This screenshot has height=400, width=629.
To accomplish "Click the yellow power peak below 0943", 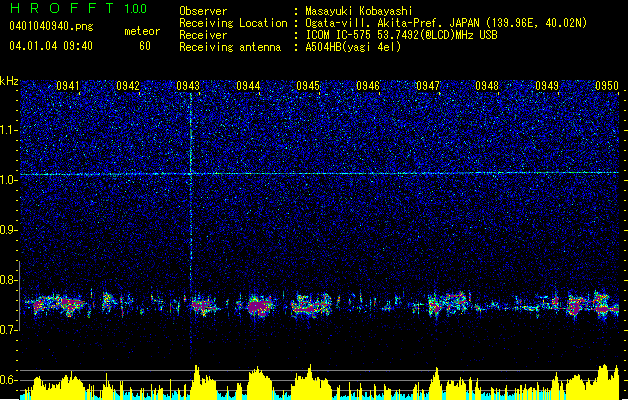I will [x=197, y=381].
